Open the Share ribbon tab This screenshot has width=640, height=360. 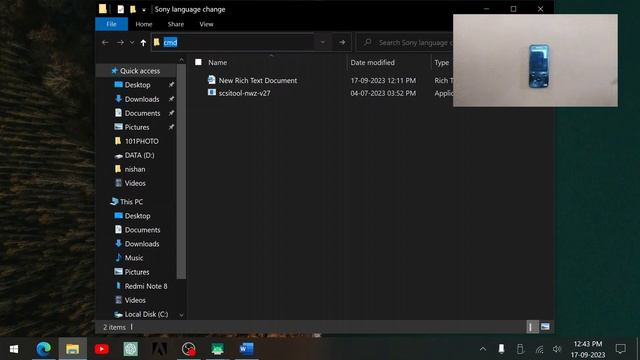(x=176, y=24)
